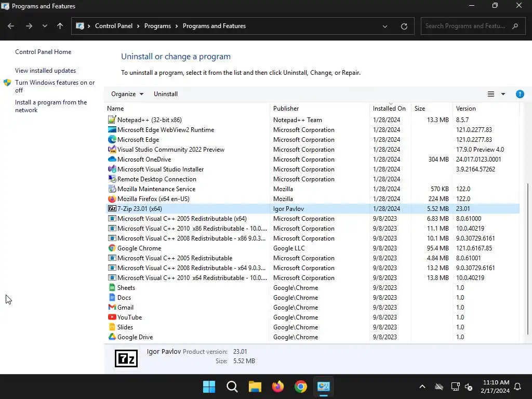This screenshot has height=399, width=532.
Task: Click version 24.017.0123.0001 cell
Action: click(x=478, y=159)
